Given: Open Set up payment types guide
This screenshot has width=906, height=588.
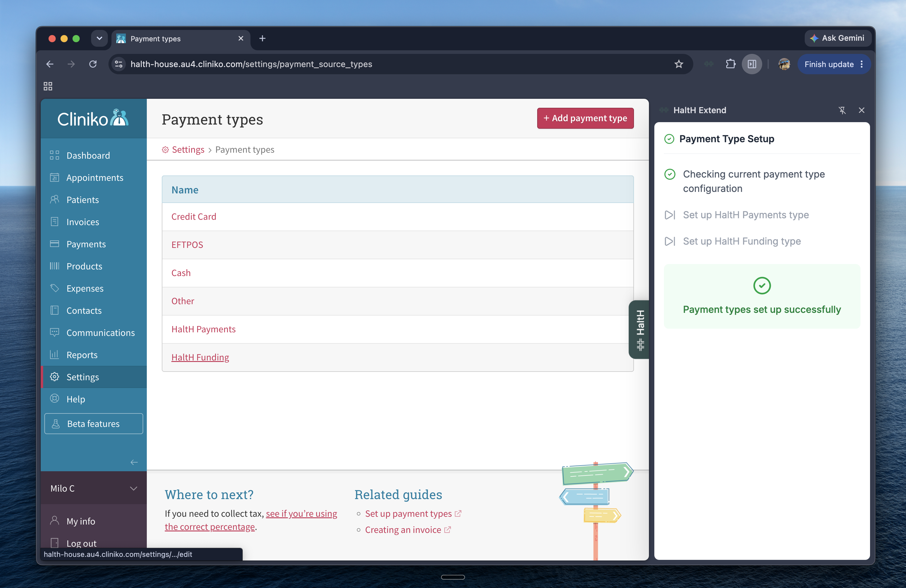Looking at the screenshot, I should tap(408, 513).
